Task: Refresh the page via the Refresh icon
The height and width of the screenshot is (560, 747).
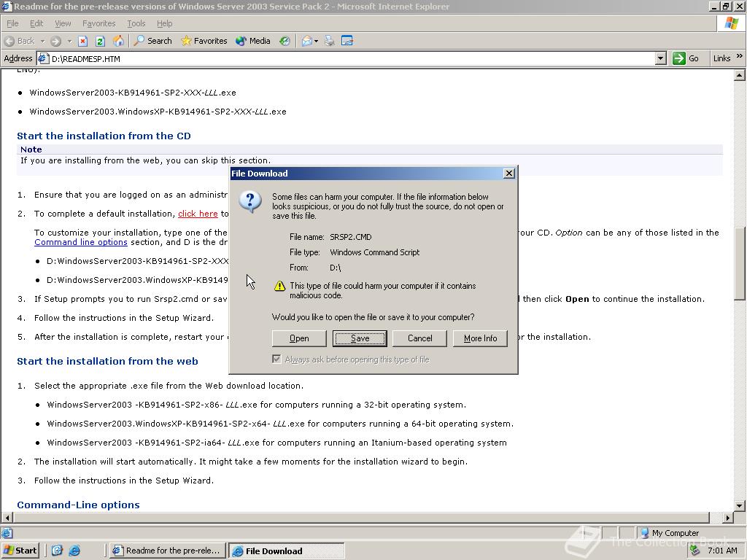Action: [x=100, y=41]
